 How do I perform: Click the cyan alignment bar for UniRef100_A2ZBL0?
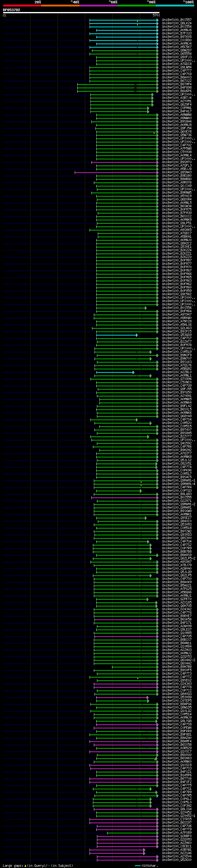point(115,372)
